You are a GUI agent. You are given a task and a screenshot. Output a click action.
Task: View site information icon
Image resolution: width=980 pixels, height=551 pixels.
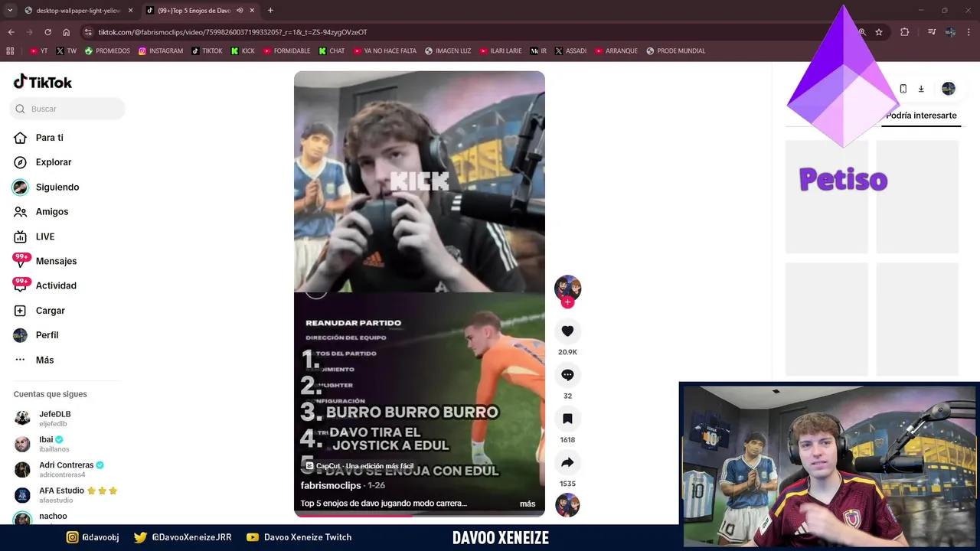tap(88, 32)
